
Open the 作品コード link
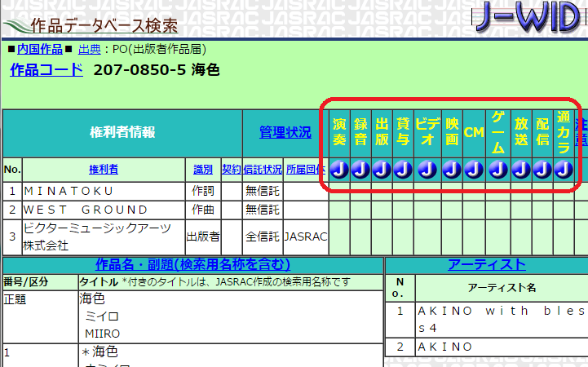coord(46,69)
